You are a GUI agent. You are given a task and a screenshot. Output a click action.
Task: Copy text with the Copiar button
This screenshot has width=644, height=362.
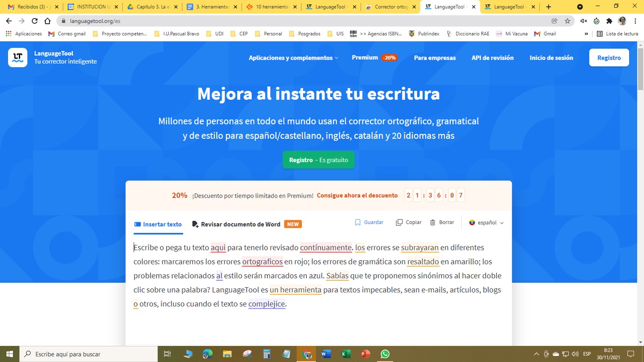coord(409,222)
